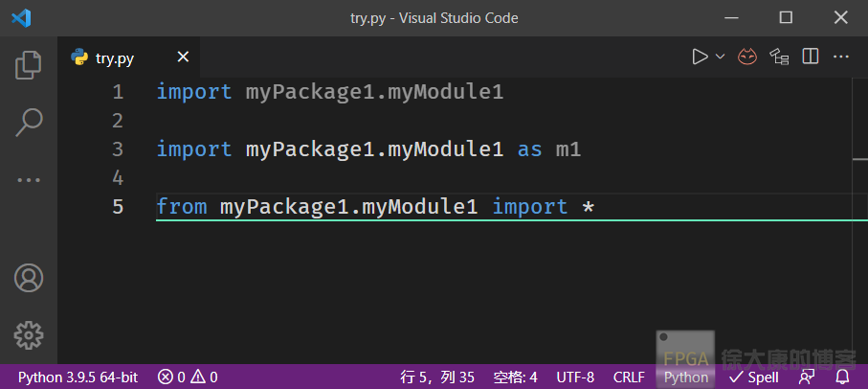Expand the run button dropdown arrow

tap(721, 57)
